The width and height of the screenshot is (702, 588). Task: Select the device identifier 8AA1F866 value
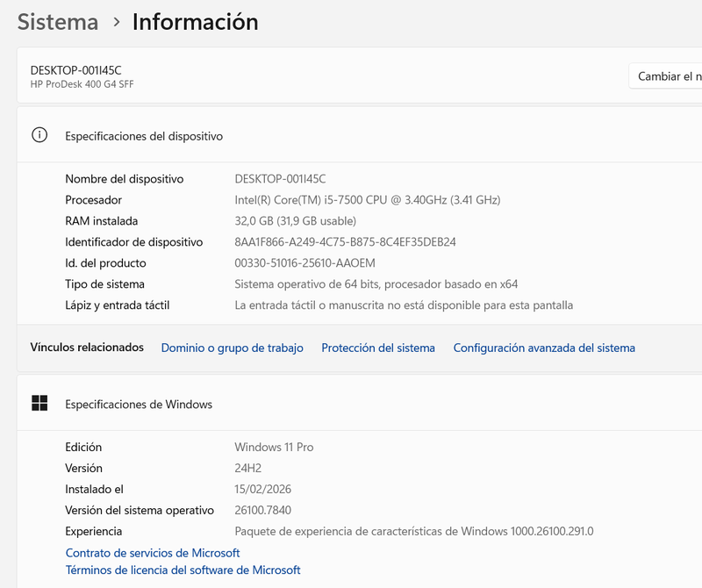(x=345, y=242)
